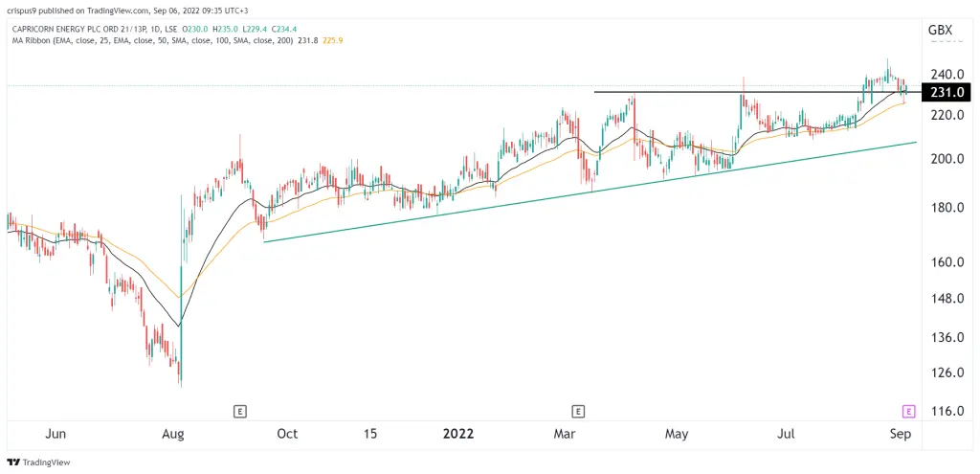Click the Oct label on time axis

[287, 434]
